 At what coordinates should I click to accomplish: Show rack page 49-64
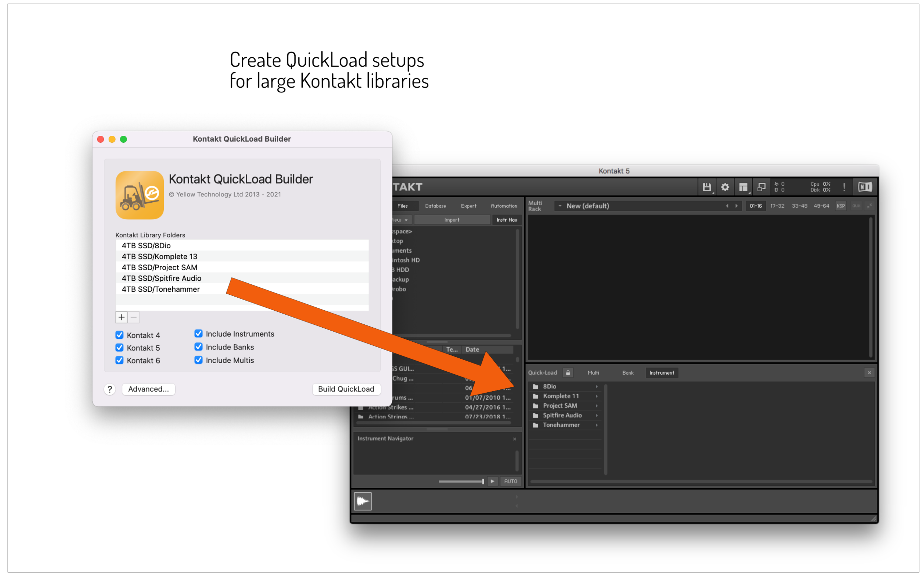(821, 206)
